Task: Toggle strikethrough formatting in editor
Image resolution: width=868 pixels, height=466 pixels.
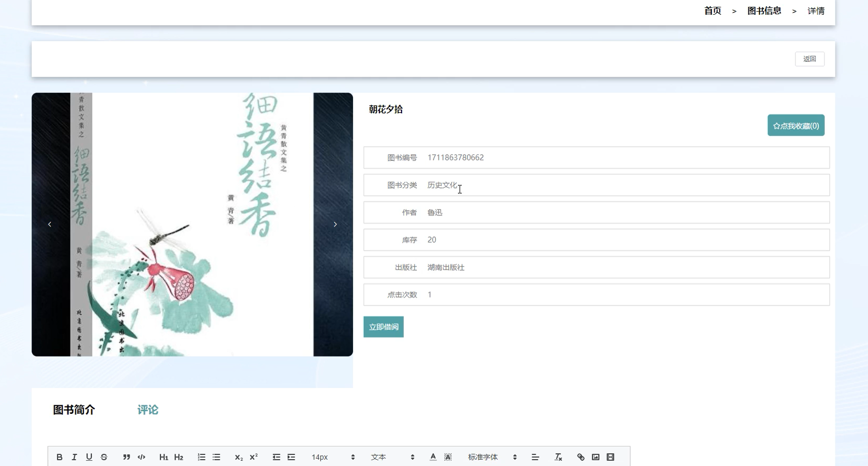Action: (104, 457)
